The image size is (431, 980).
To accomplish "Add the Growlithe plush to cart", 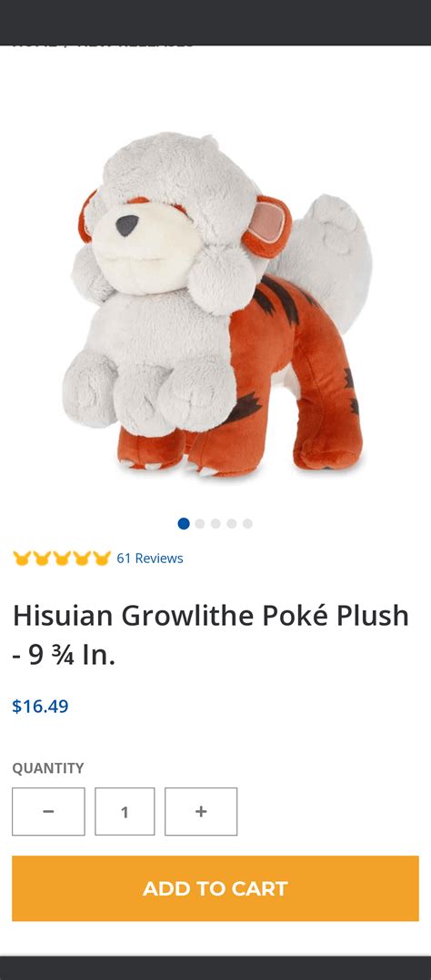I will pyautogui.click(x=215, y=888).
